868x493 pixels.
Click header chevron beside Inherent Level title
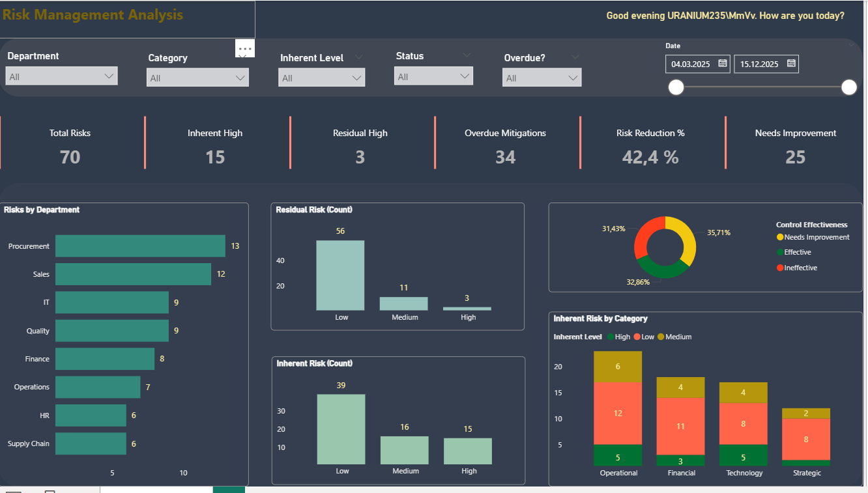(358, 57)
